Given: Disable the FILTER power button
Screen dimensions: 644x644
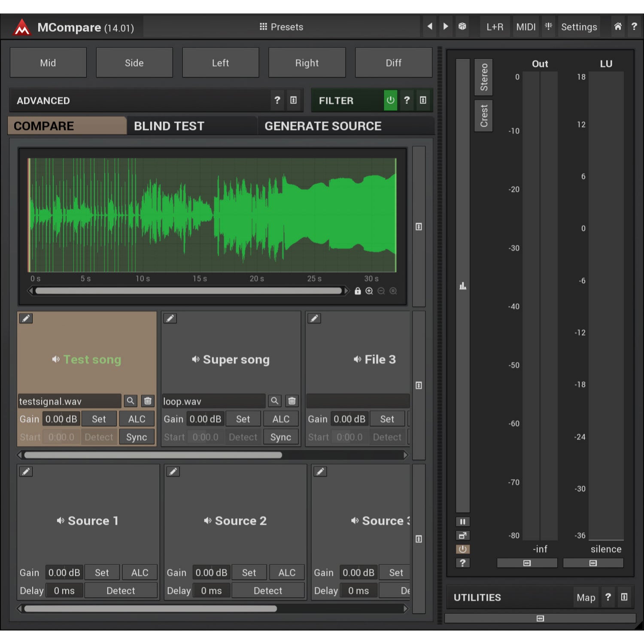Looking at the screenshot, I should [x=390, y=100].
